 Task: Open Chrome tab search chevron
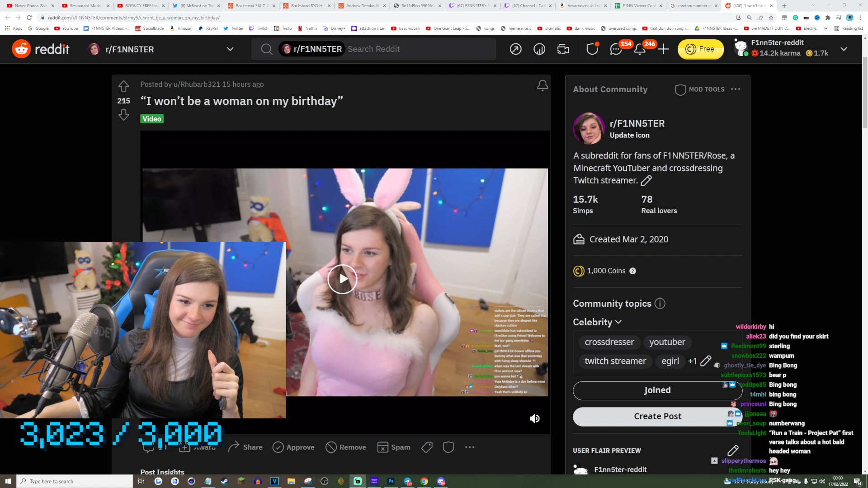pos(813,5)
